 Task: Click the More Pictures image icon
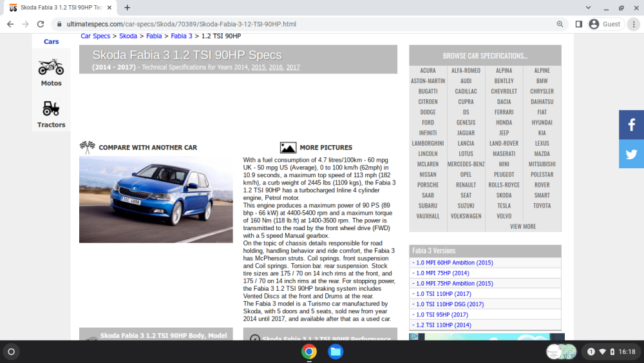(x=288, y=148)
